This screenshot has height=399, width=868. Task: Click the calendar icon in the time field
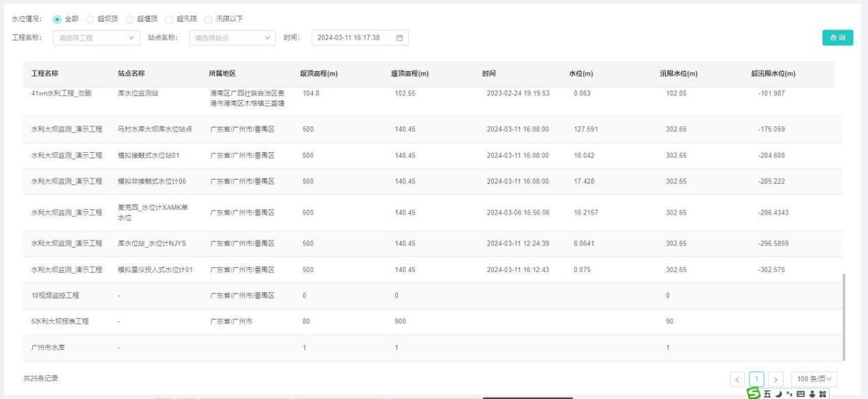coord(399,37)
